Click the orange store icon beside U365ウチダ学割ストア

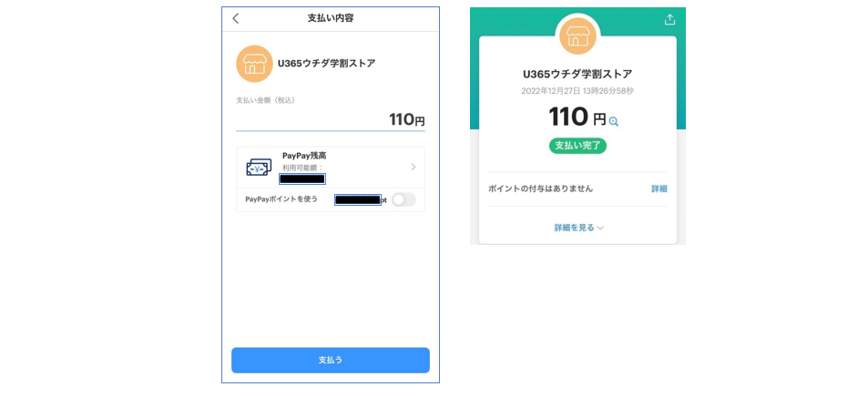click(x=254, y=64)
